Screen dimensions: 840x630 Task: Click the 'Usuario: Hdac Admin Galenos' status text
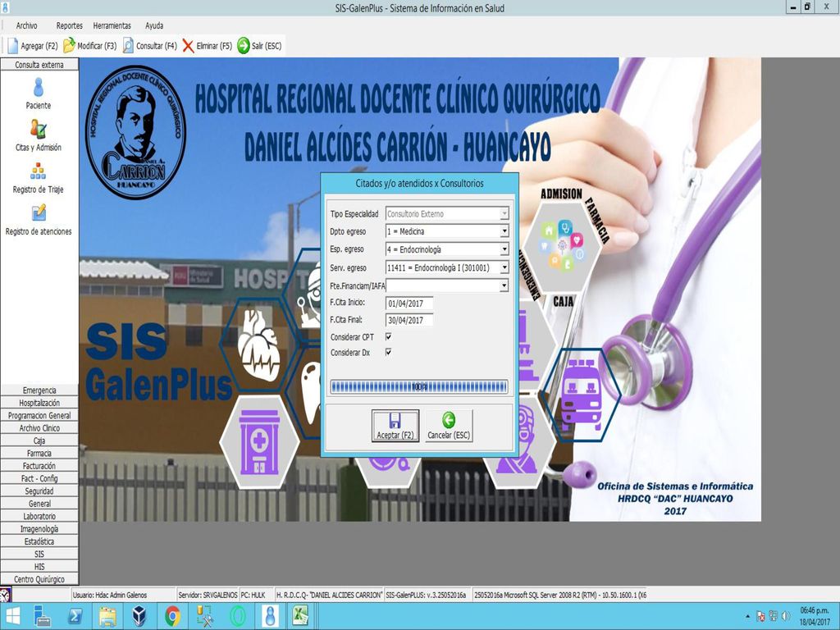110,596
